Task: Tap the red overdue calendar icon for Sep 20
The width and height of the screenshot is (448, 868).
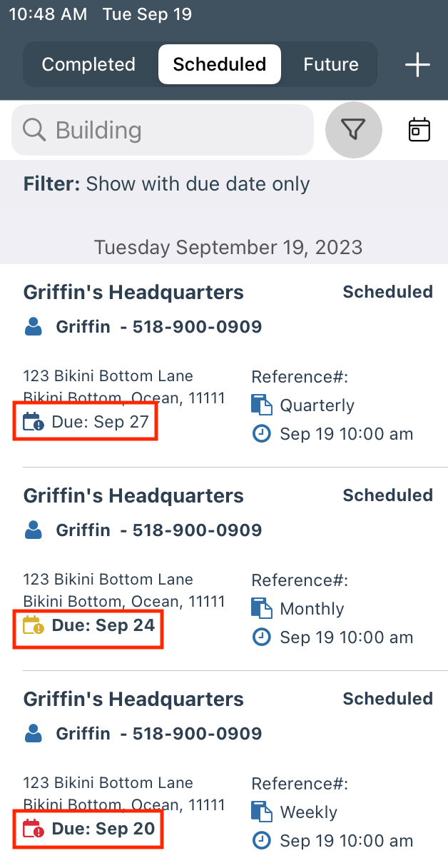Action: [34, 829]
